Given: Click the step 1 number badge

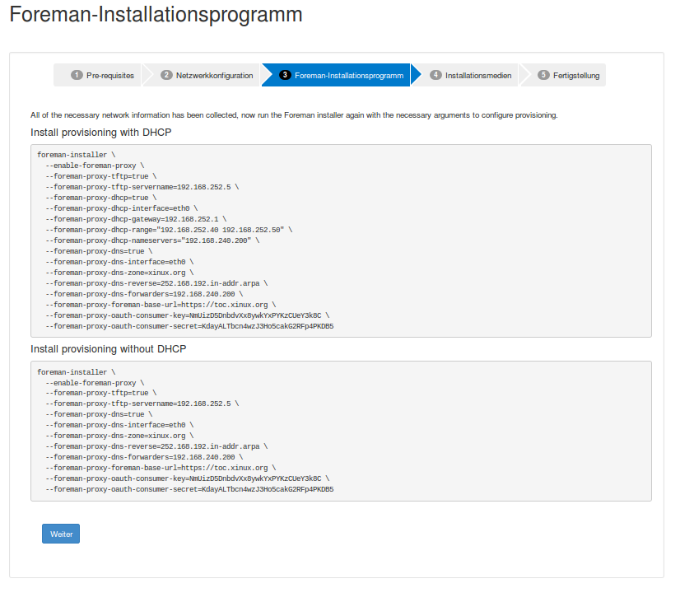Looking at the screenshot, I should 77,75.
